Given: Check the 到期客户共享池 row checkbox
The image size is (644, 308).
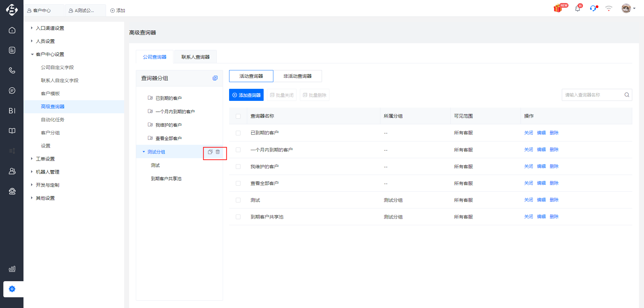Looking at the screenshot, I should click(238, 217).
